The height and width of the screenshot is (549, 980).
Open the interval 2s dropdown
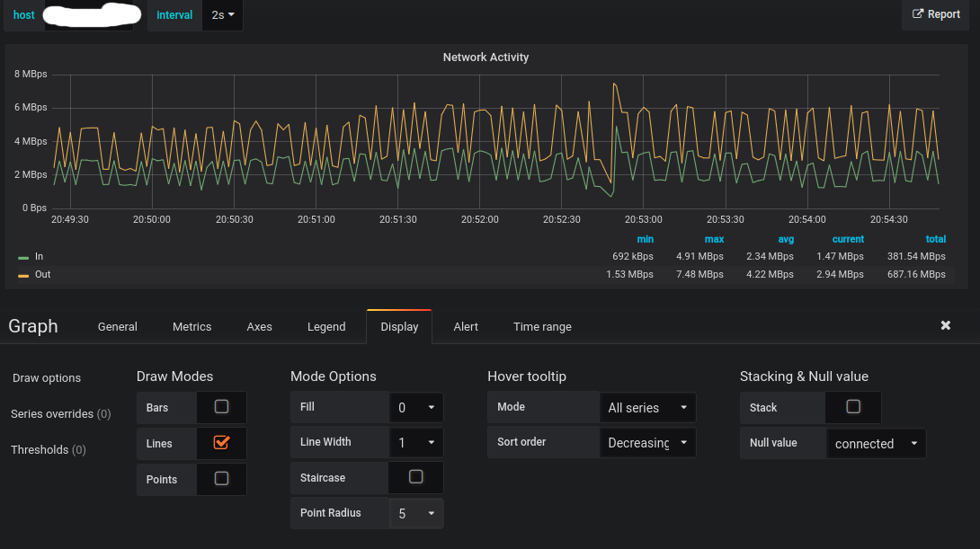pos(222,15)
